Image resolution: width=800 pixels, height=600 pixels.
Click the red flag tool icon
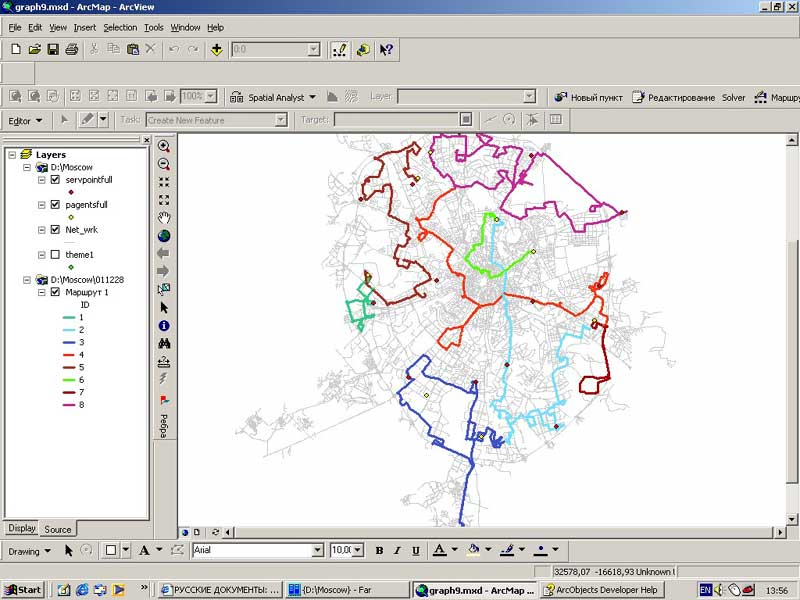pos(164,399)
